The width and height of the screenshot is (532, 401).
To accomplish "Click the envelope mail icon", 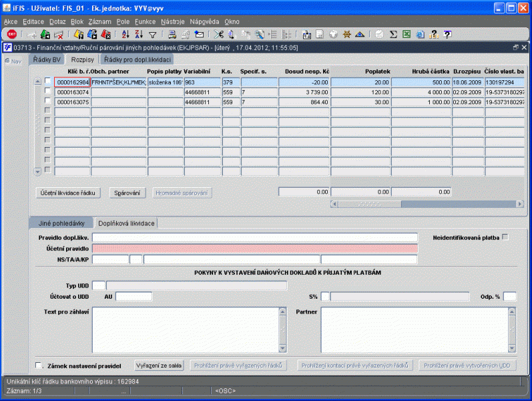I will pyautogui.click(x=199, y=34).
